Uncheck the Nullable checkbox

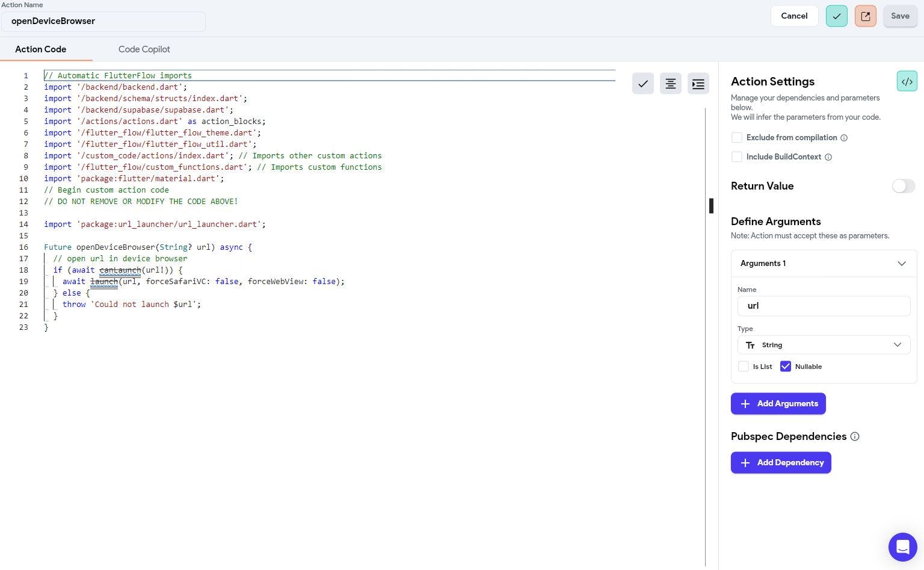tap(785, 367)
